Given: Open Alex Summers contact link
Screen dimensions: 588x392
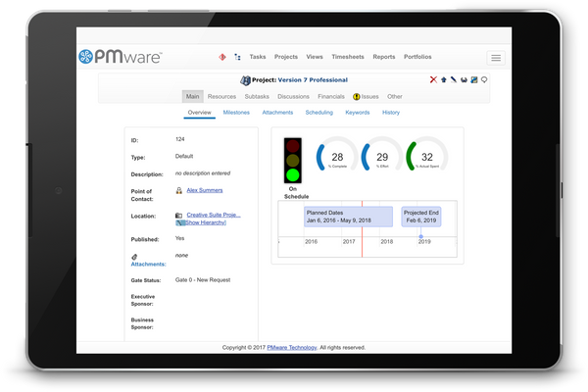Looking at the screenshot, I should (205, 190).
